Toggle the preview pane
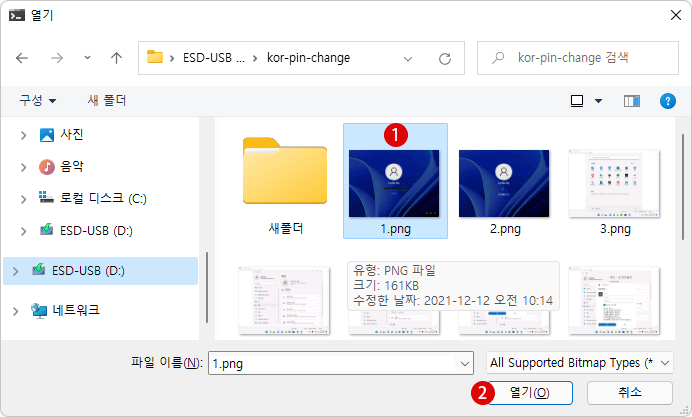Image resolution: width=692 pixels, height=417 pixels. pos(632,101)
